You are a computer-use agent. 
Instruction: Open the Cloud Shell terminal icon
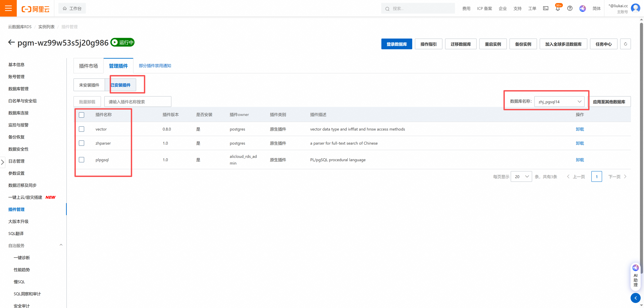(x=546, y=9)
